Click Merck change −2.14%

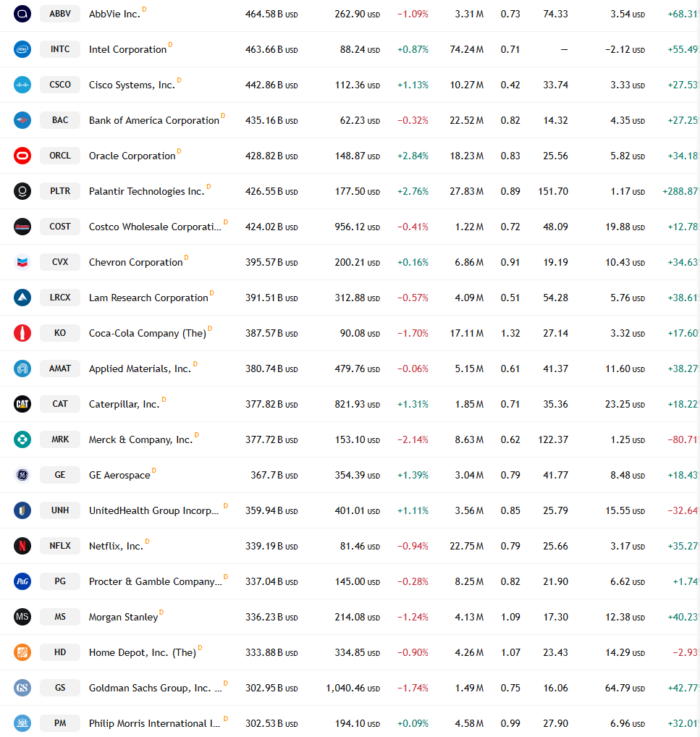(413, 439)
